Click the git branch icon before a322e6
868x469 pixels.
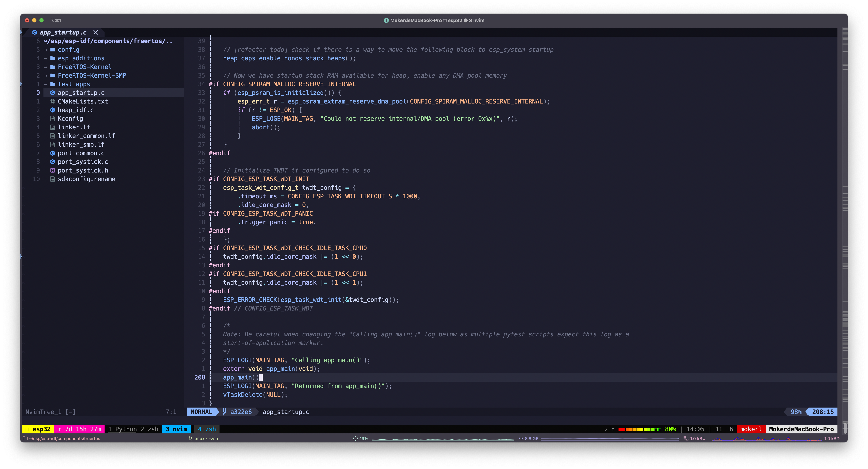point(225,412)
